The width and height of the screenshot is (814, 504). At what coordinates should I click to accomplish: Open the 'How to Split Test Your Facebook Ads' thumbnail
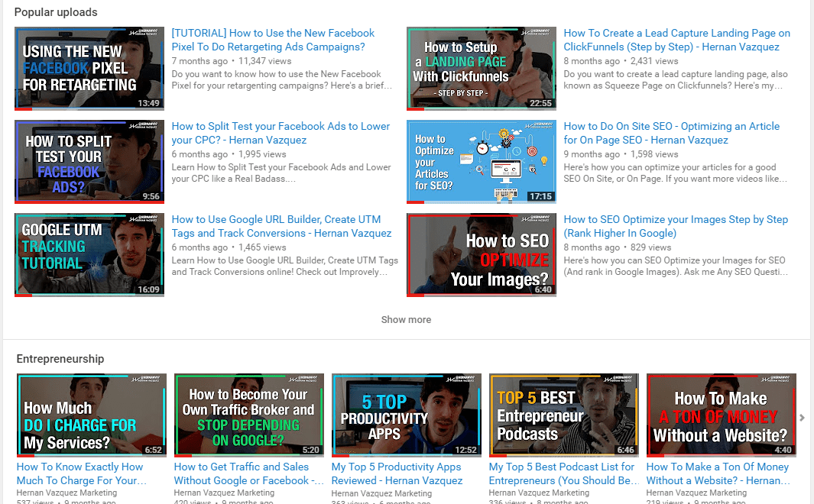click(x=89, y=162)
